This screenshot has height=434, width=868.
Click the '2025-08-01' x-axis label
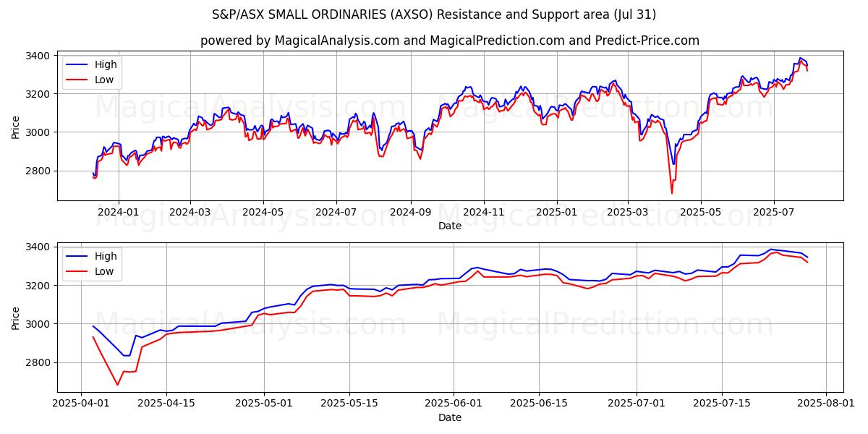tap(827, 404)
